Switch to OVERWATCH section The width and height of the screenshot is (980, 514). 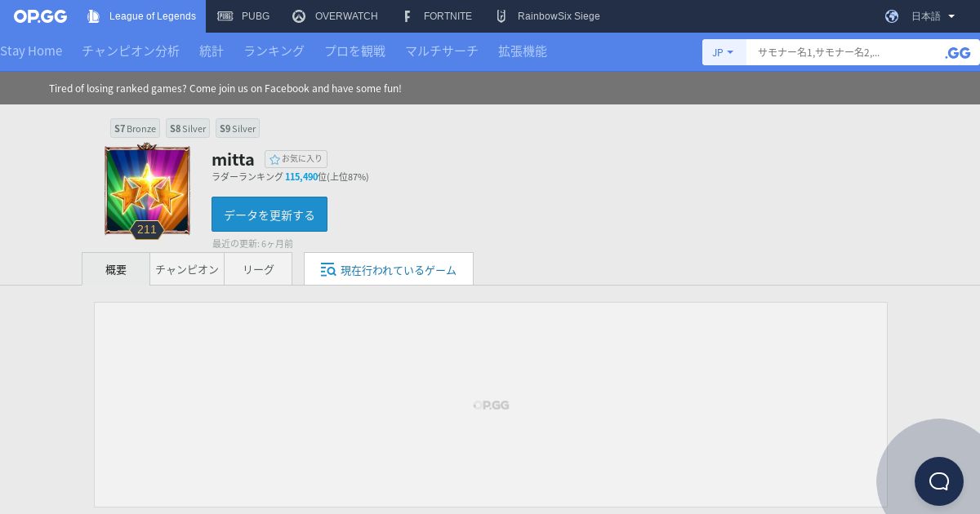[x=335, y=16]
